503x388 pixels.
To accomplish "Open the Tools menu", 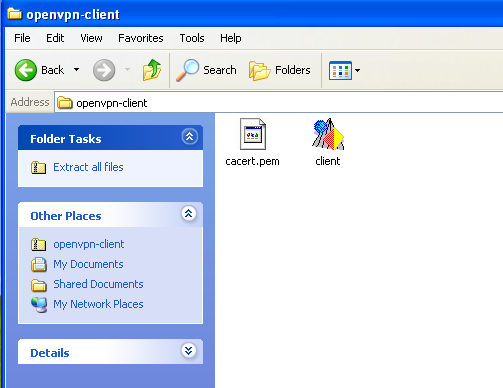I will [x=192, y=38].
